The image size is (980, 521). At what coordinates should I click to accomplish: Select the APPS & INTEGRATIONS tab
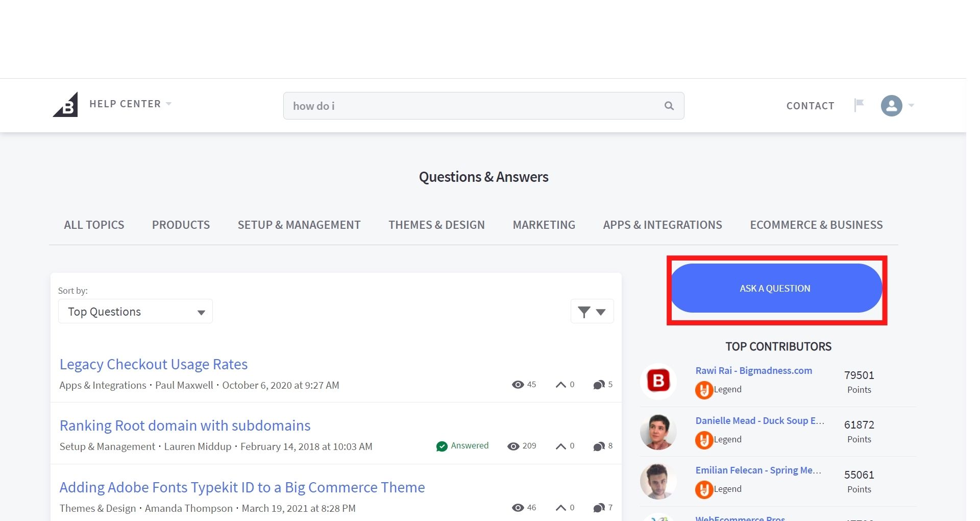(662, 225)
